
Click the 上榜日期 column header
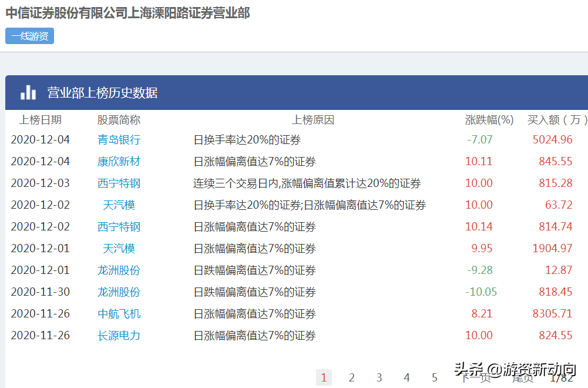pyautogui.click(x=40, y=120)
